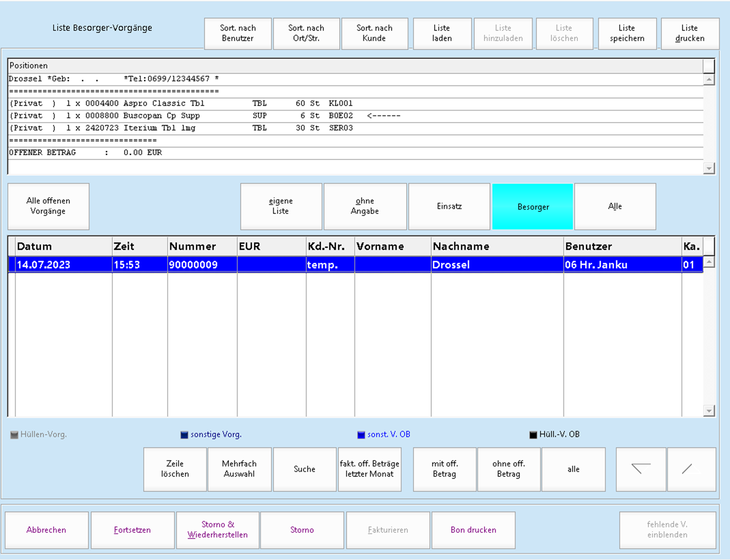Screen dimensions: 730x560
Task: Click the Datum column header
Action: coord(64,246)
